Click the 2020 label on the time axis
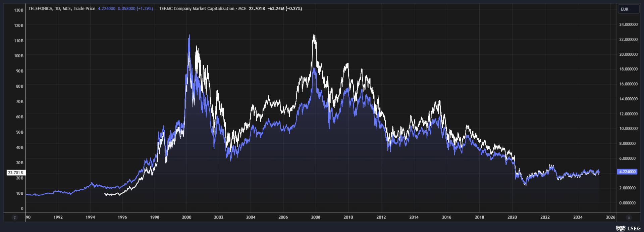The width and height of the screenshot is (644, 232). coord(512,217)
